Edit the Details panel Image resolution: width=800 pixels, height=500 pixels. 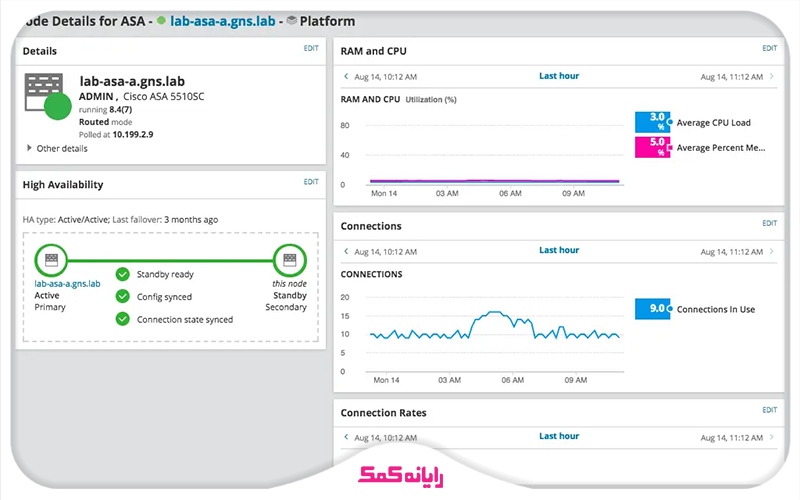[311, 48]
